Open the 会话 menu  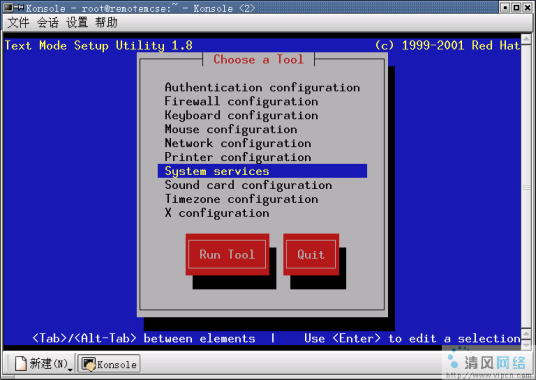click(48, 23)
